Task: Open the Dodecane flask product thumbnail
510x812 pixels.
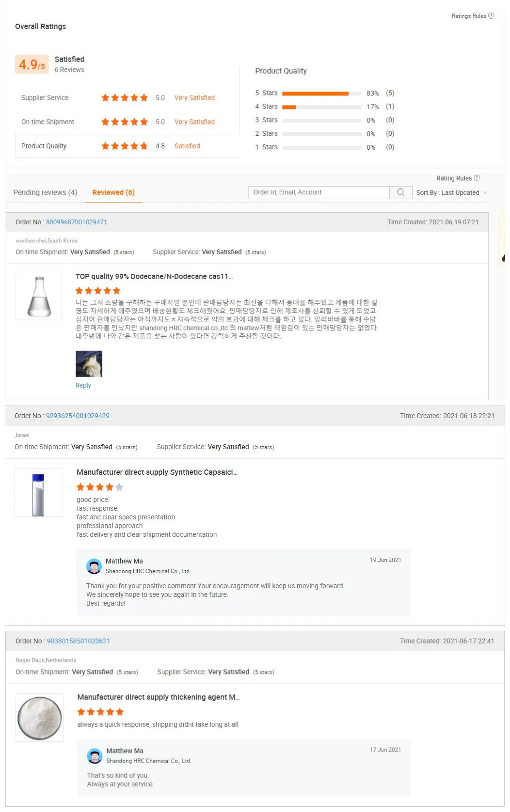Action: click(39, 296)
